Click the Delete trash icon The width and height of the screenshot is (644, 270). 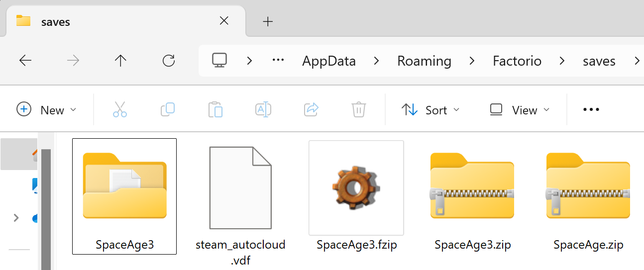coord(359,109)
